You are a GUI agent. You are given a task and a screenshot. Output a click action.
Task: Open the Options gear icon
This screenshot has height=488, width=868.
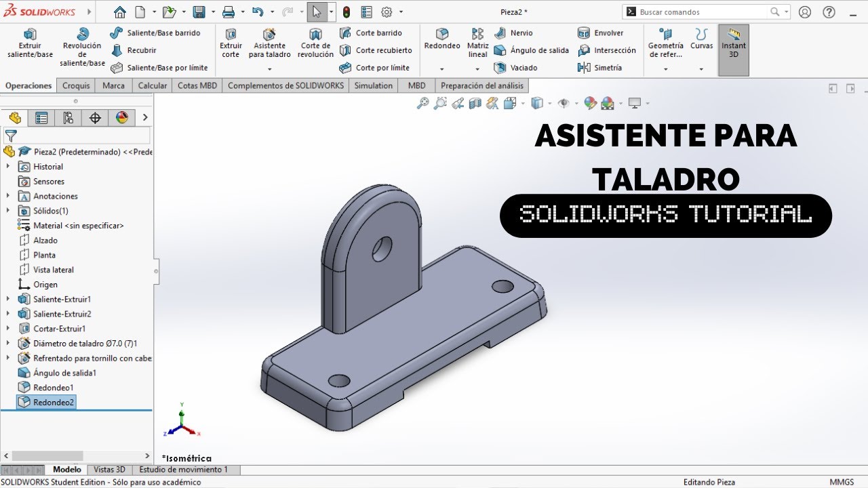387,12
